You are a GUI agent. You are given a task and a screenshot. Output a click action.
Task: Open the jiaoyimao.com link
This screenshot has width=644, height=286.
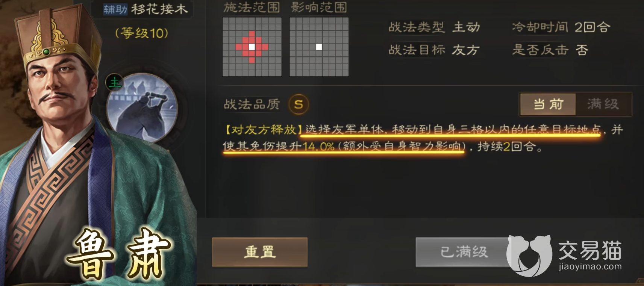click(x=590, y=267)
